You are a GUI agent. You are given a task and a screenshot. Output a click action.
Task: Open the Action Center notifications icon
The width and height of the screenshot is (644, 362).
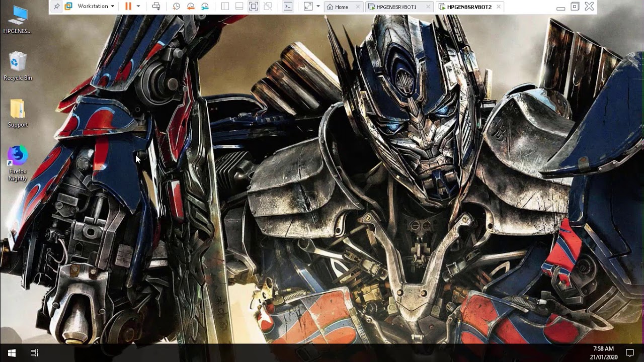629,353
